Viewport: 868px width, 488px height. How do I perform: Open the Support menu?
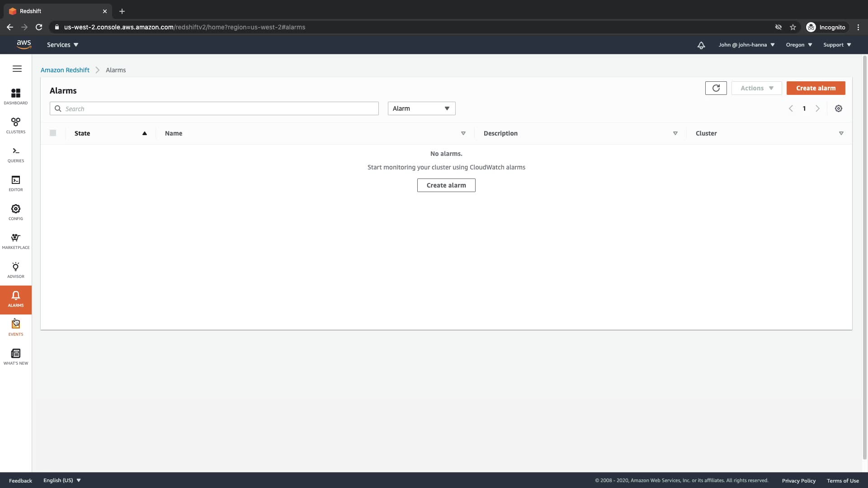pyautogui.click(x=837, y=45)
